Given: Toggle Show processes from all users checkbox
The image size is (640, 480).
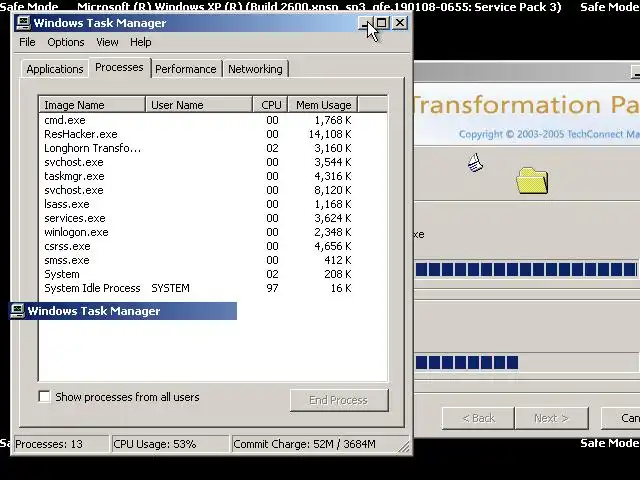Looking at the screenshot, I should click(44, 396).
